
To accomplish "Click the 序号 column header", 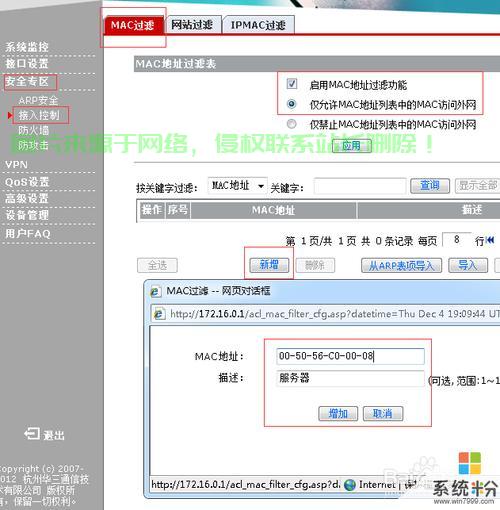I will click(178, 210).
